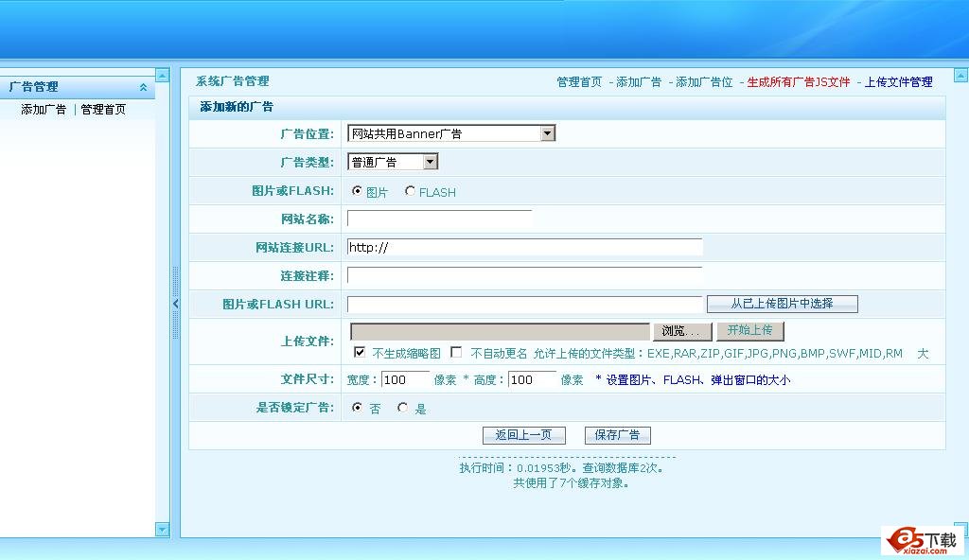Click the 返回上一页 button
Image resolution: width=969 pixels, height=560 pixels.
523,435
